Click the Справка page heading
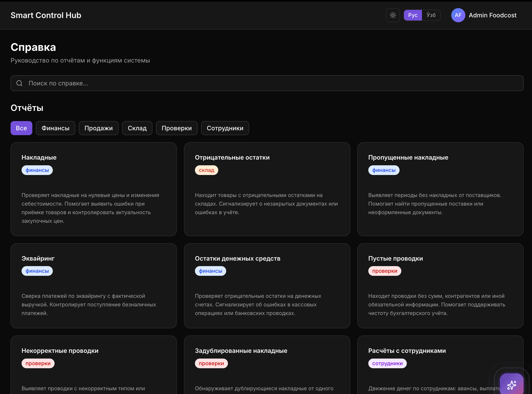Viewport: 532px width, 394px height. click(x=33, y=47)
